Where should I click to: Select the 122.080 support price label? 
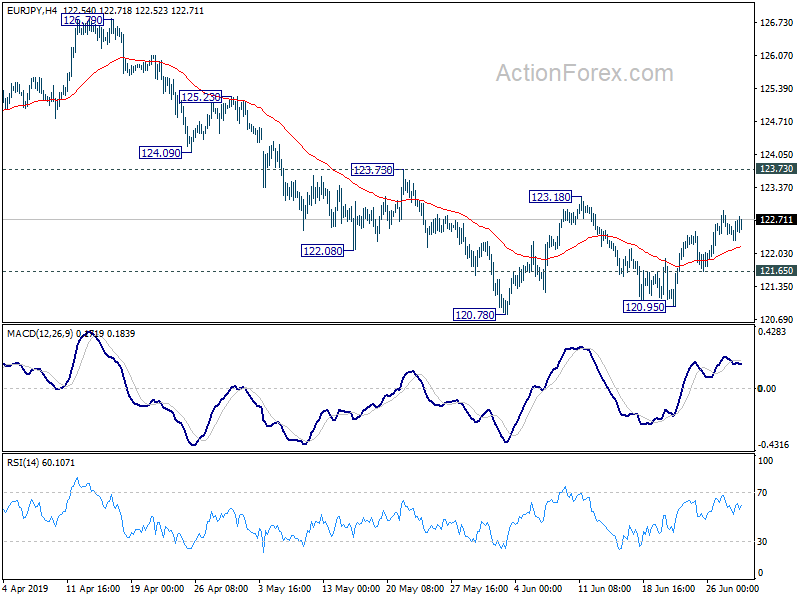322,251
